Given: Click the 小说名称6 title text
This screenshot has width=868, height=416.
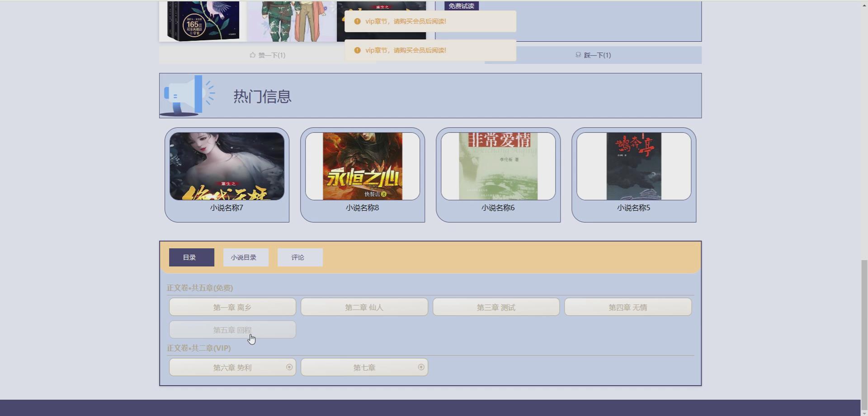Looking at the screenshot, I should coord(498,208).
